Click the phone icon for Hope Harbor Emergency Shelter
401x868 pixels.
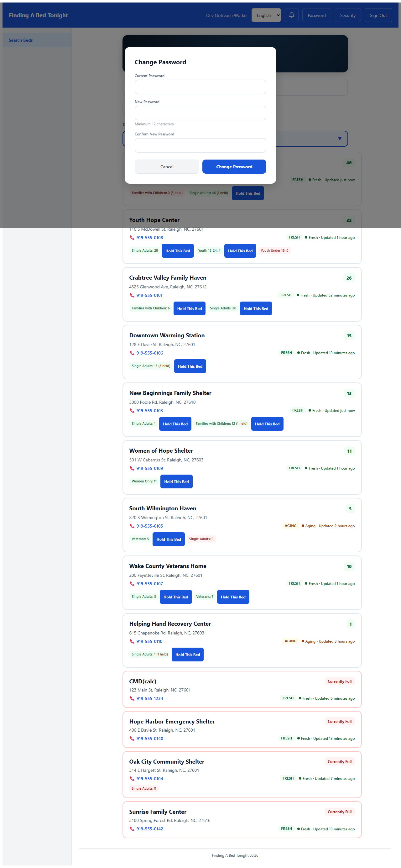[x=132, y=739]
